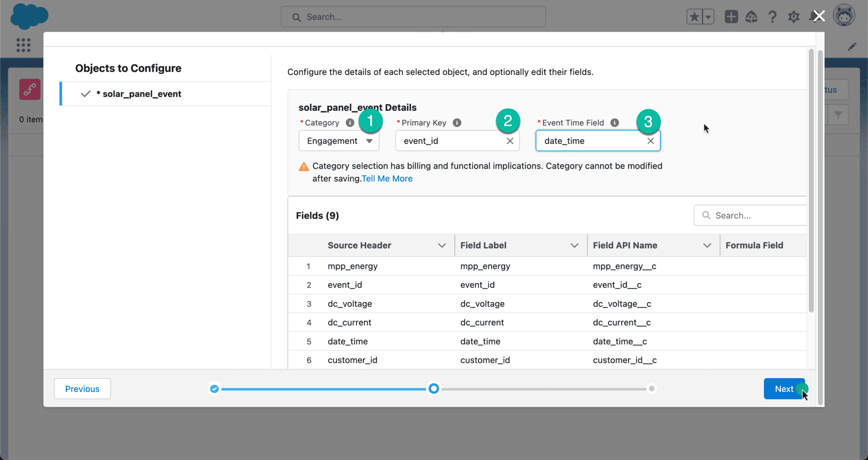Click the current step progress indicator

[433, 389]
